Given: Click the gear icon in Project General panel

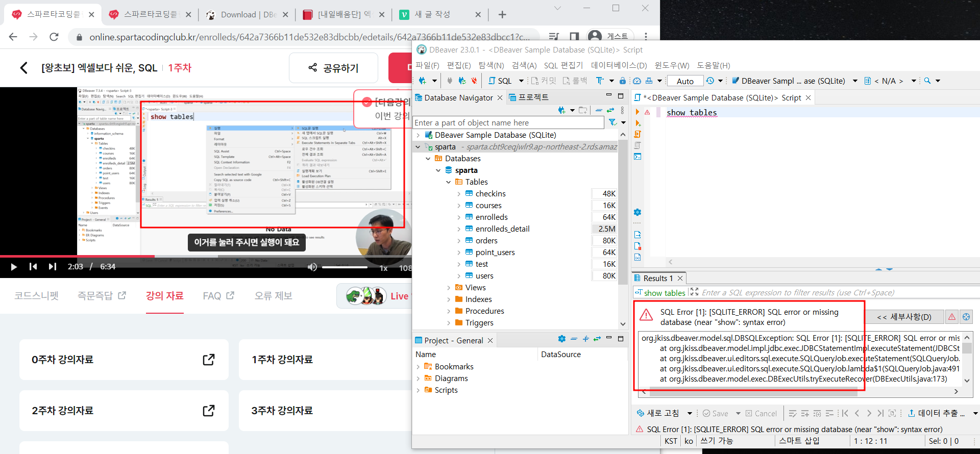Looking at the screenshot, I should [x=562, y=339].
